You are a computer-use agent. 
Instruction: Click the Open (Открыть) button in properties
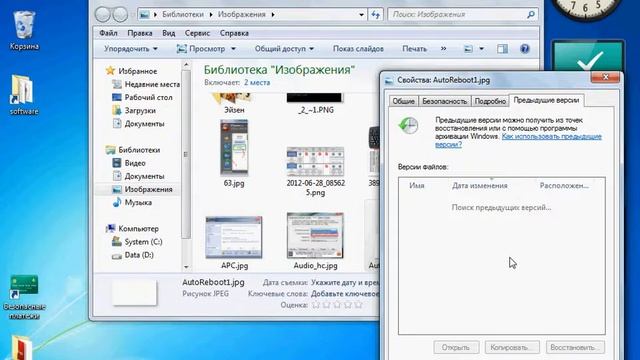click(x=456, y=348)
